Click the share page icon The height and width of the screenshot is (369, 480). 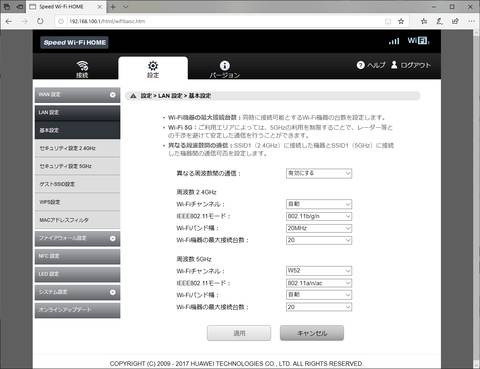click(x=455, y=21)
